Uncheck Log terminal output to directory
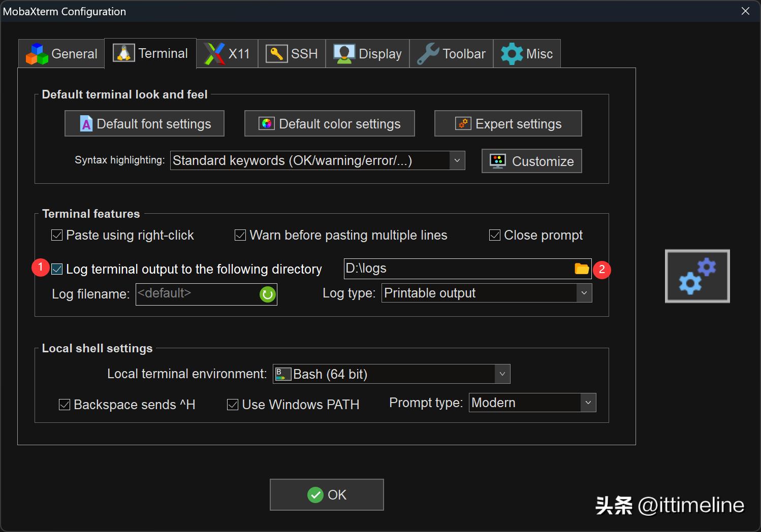 pos(57,269)
